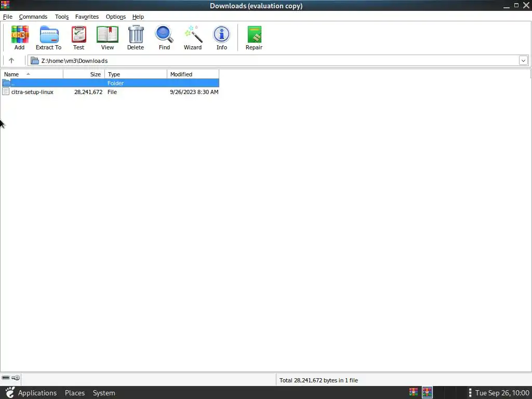This screenshot has height=399, width=532.
Task: Sort by the Type column header
Action: 136,74
